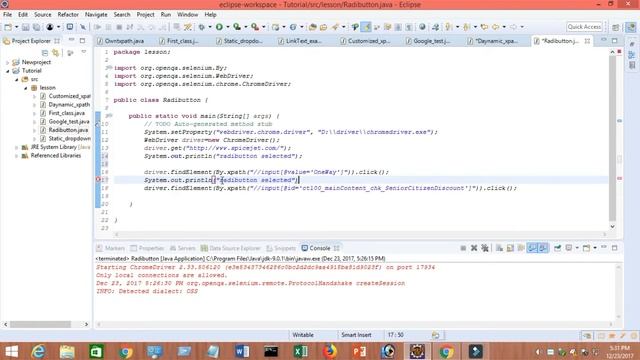Click the Coverage run icon

point(237,27)
